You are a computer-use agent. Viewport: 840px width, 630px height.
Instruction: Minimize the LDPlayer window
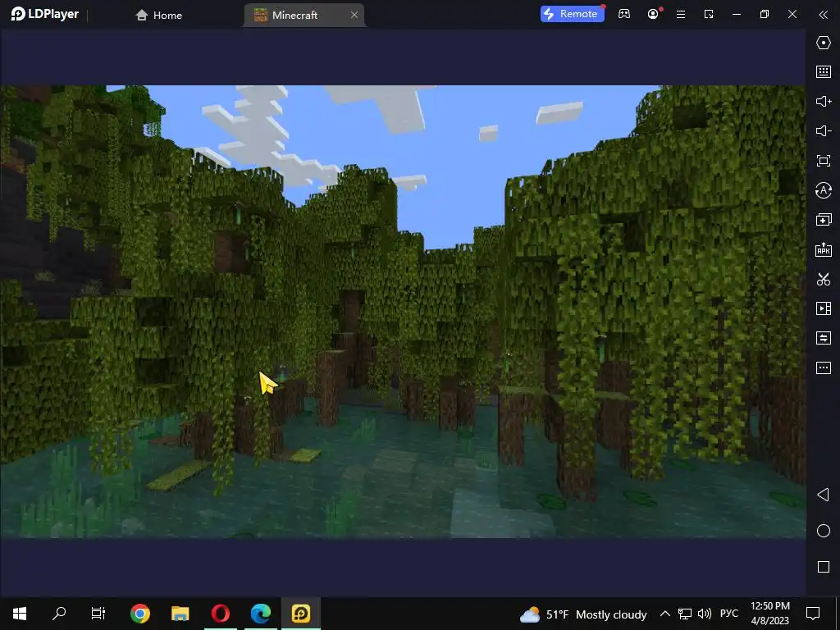[737, 15]
